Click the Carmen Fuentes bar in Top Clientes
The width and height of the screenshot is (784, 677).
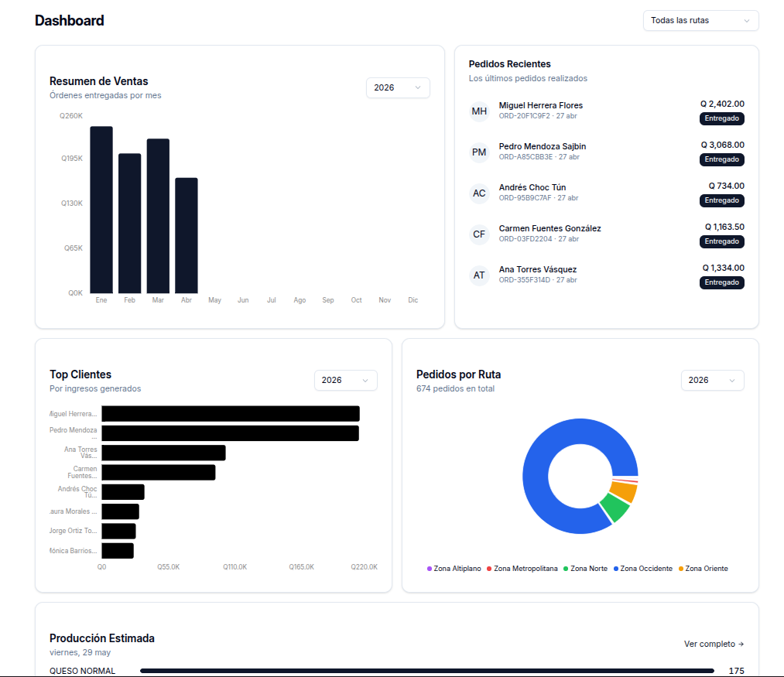[159, 473]
